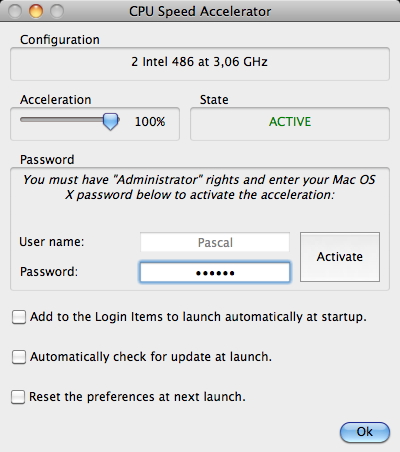
Task: Click the State section heading
Action: [214, 100]
